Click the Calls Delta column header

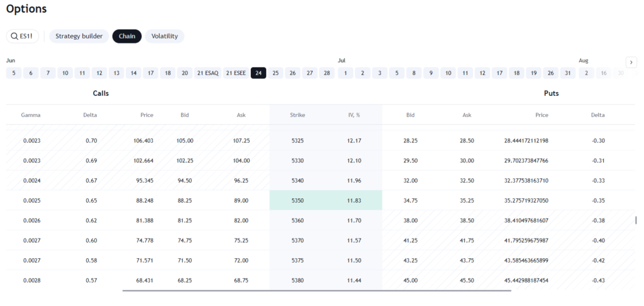pos(90,115)
